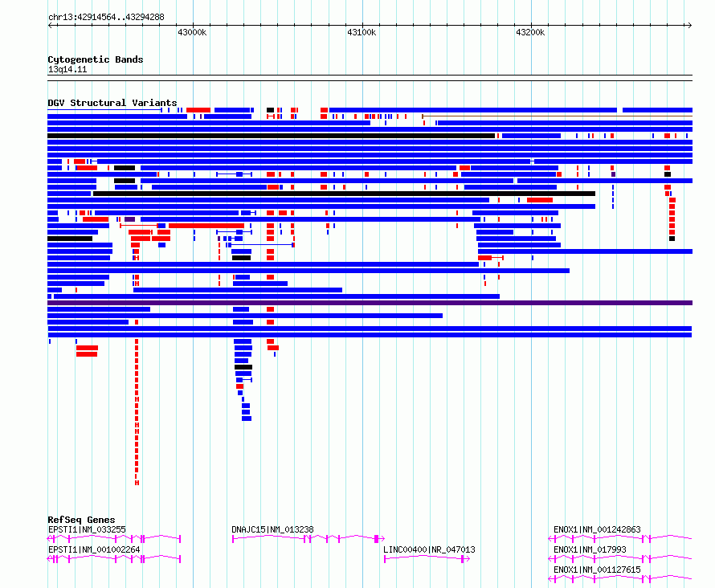Open the ENOX1|NM_017993 gene label

590,549
